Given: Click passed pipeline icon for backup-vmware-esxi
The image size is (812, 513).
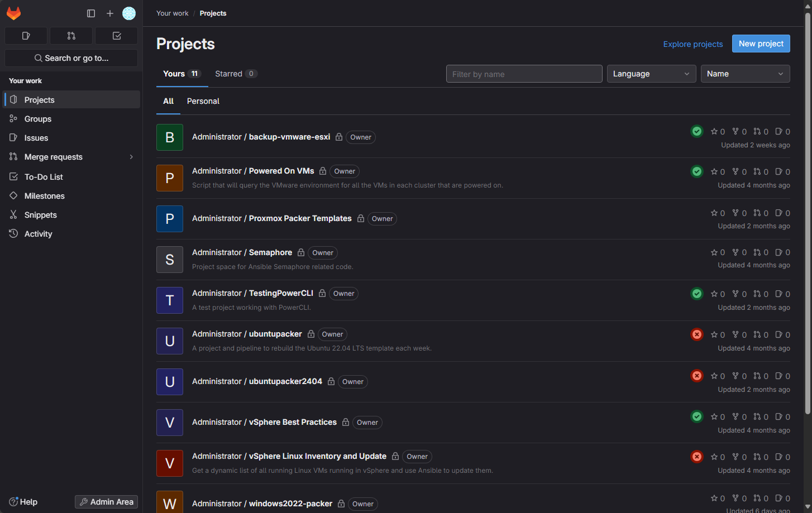Looking at the screenshot, I should pyautogui.click(x=697, y=131).
